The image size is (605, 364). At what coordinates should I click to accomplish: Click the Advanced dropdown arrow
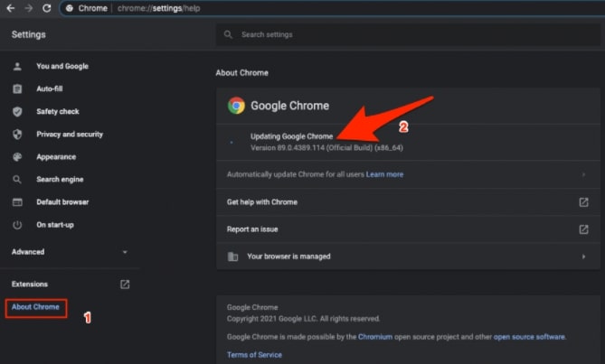[125, 252]
